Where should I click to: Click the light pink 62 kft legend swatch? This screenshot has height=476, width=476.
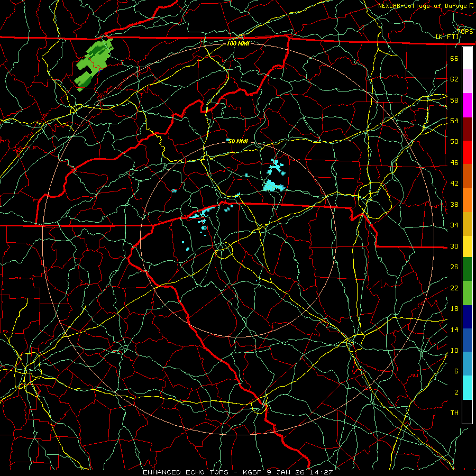[x=467, y=81]
